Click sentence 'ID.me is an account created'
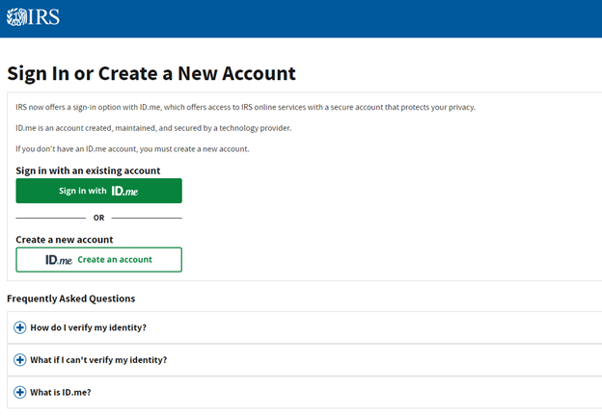This screenshot has width=602, height=416. [153, 128]
